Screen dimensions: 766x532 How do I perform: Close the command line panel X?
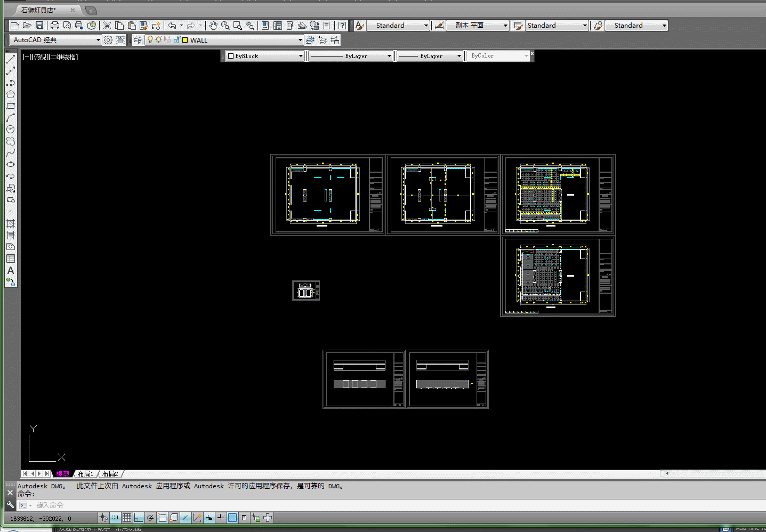[x=10, y=493]
